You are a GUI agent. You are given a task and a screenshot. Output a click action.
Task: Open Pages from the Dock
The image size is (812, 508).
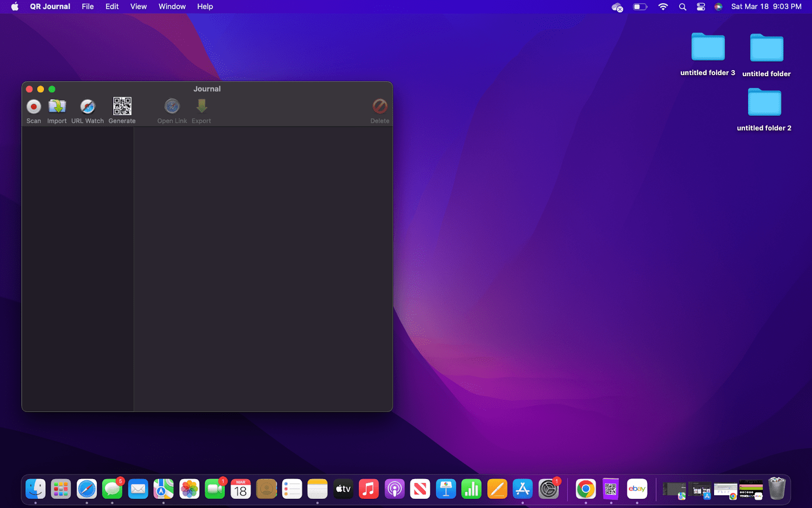497,489
